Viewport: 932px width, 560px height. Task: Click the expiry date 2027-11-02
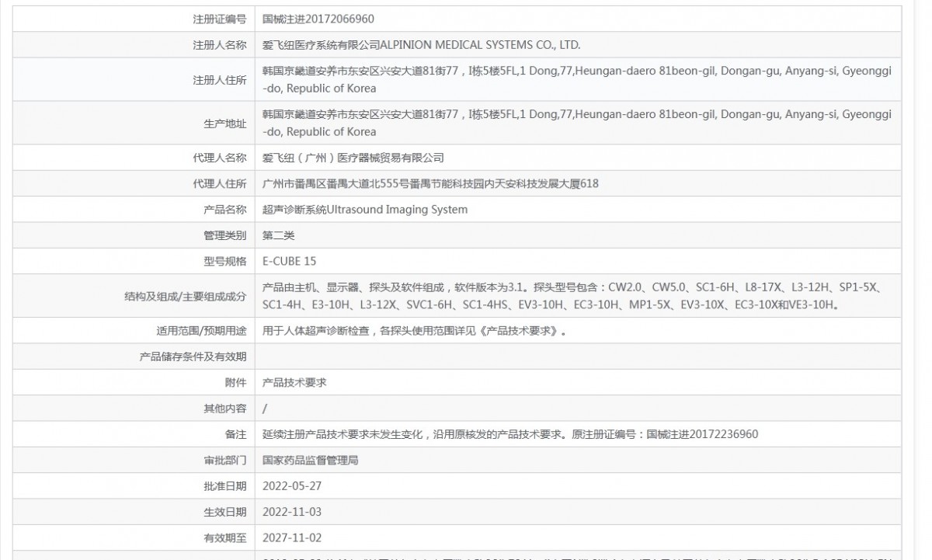[x=292, y=537]
